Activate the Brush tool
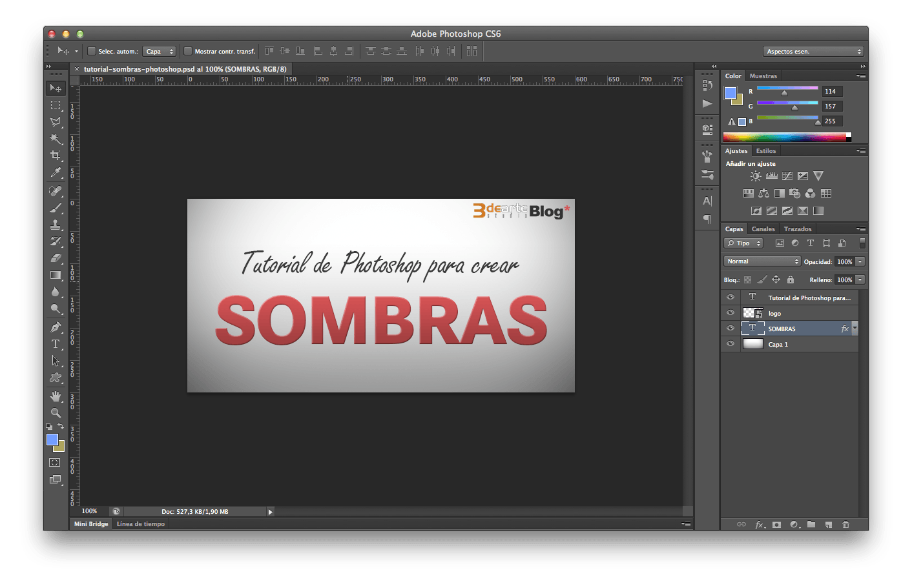Screen dimensions: 912x588 [56, 207]
